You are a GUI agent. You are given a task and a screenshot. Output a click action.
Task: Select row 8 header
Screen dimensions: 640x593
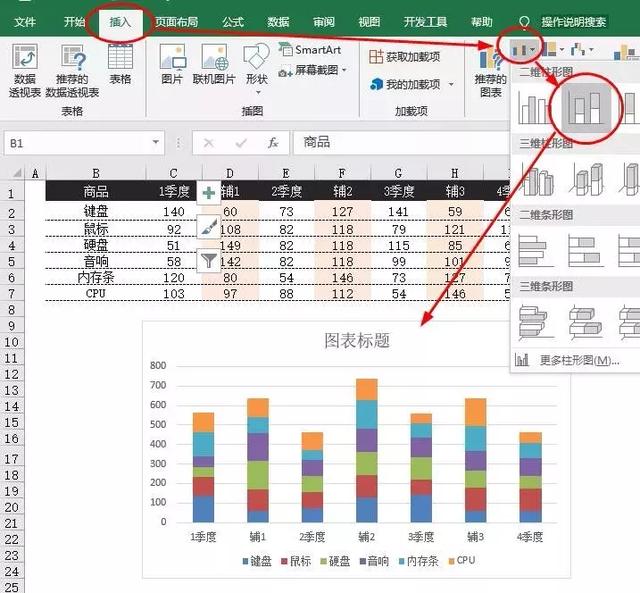pos(12,310)
